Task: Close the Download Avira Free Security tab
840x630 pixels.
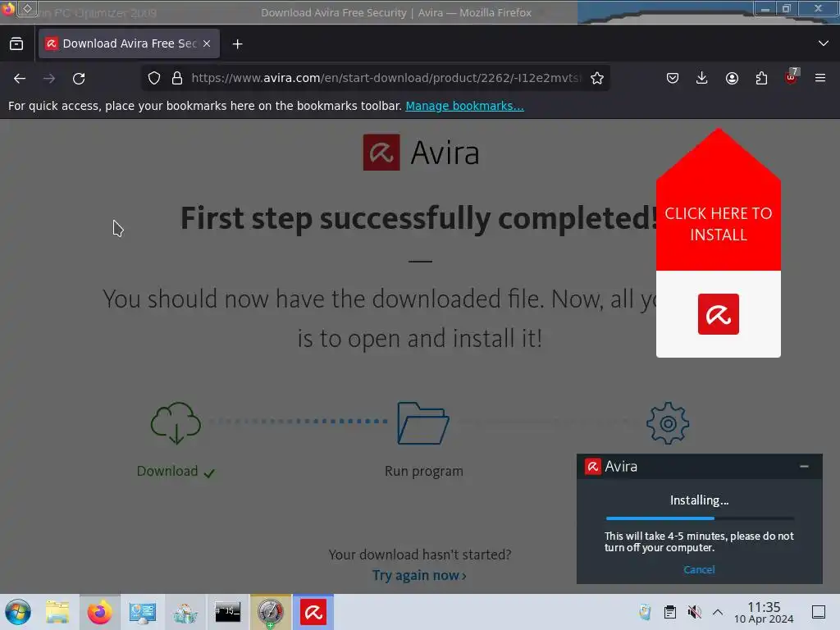Action: [207, 44]
